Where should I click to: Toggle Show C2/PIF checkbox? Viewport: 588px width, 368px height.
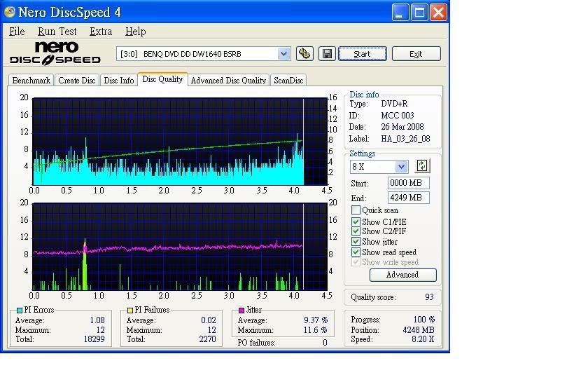pyautogui.click(x=356, y=231)
